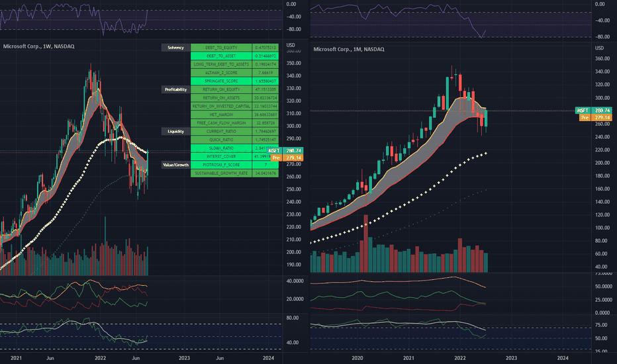Open the Microsoft Corp., 1W, NASDAQ chart title
This screenshot has height=364, width=617.
click(x=38, y=46)
